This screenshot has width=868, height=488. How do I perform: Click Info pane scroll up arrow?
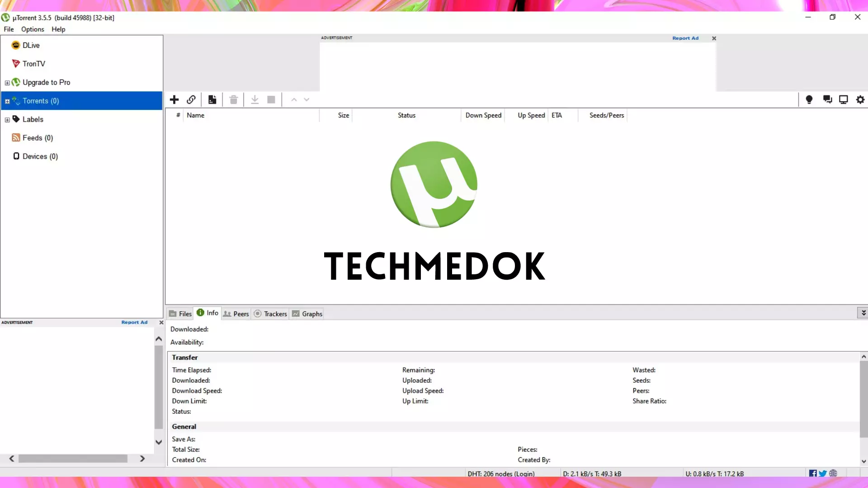pos(863,357)
